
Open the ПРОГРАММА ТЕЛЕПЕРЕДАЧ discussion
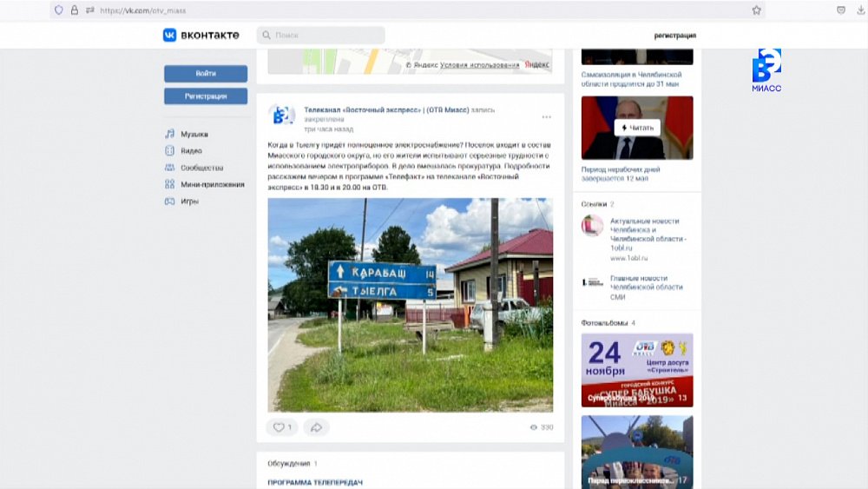pyautogui.click(x=315, y=482)
